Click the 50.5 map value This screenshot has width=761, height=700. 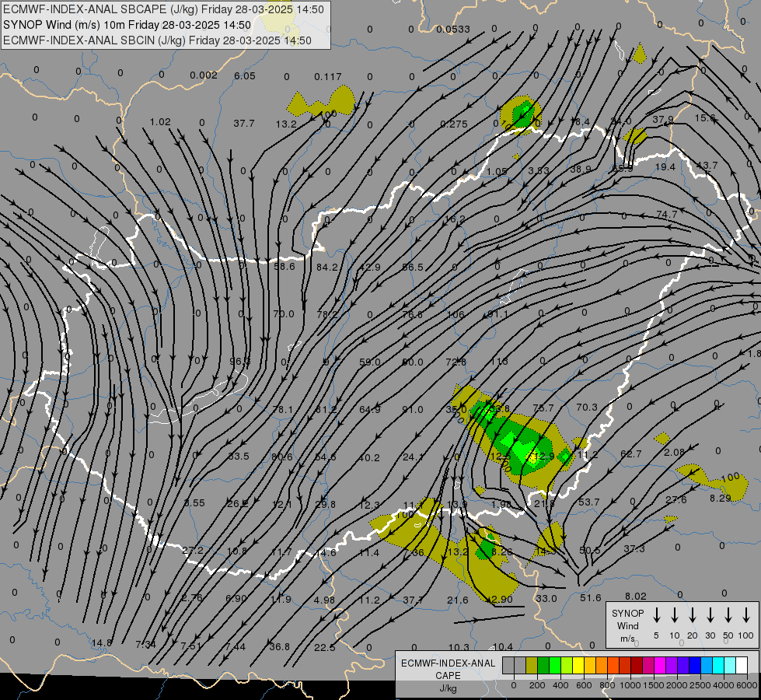click(x=590, y=551)
